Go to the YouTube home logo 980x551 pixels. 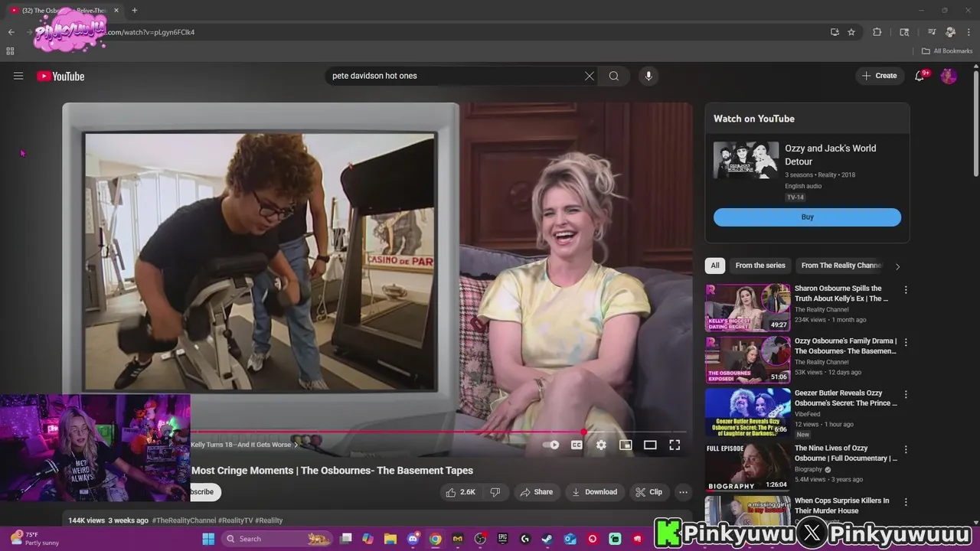(60, 76)
